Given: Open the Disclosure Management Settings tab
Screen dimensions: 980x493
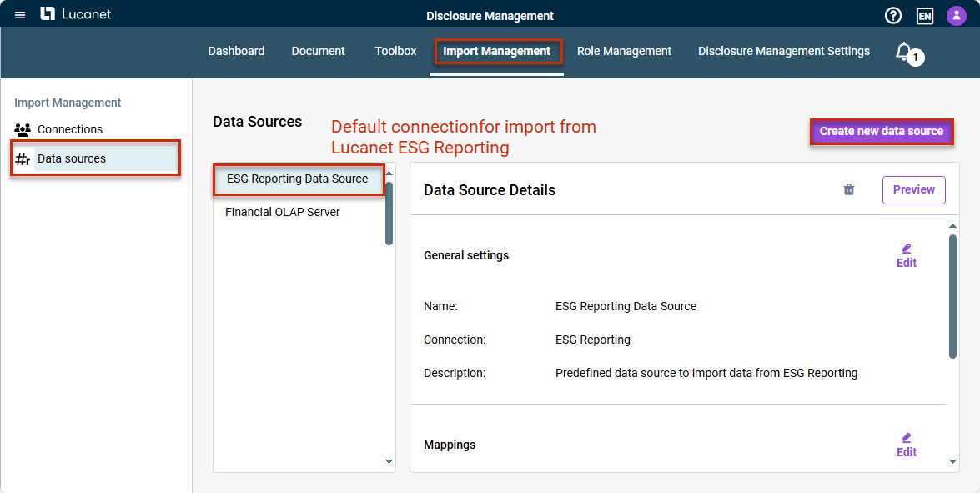Looking at the screenshot, I should [x=784, y=51].
